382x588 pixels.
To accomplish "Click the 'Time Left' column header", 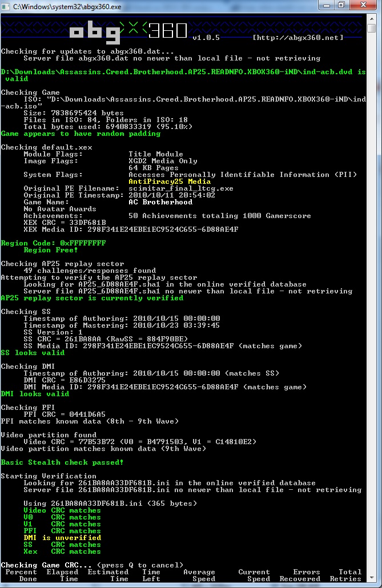I will coord(151,575).
